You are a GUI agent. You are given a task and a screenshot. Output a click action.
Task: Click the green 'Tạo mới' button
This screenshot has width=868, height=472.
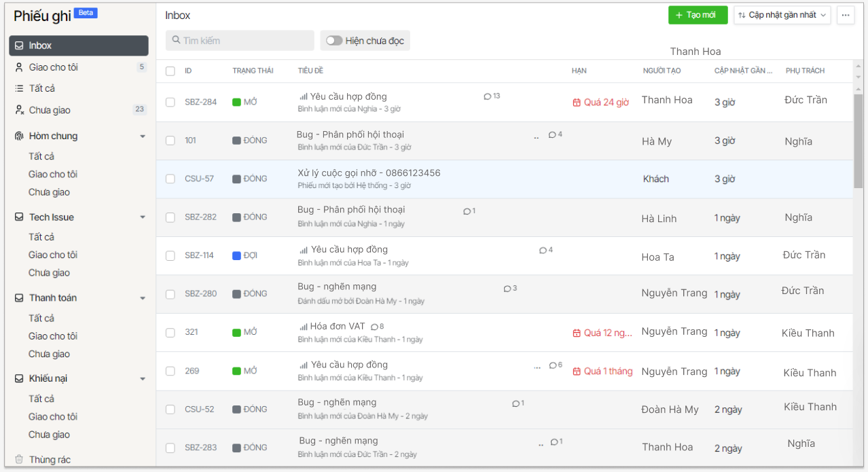698,15
